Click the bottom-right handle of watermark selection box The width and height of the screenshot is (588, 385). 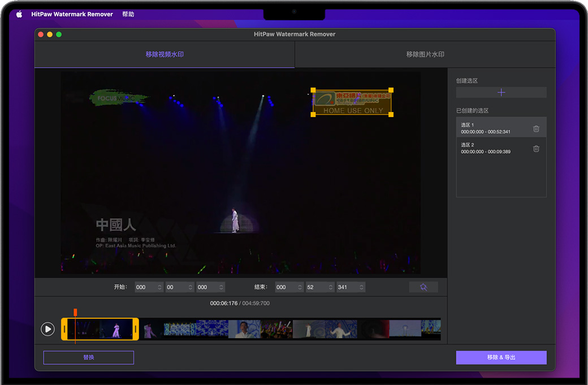pyautogui.click(x=391, y=114)
